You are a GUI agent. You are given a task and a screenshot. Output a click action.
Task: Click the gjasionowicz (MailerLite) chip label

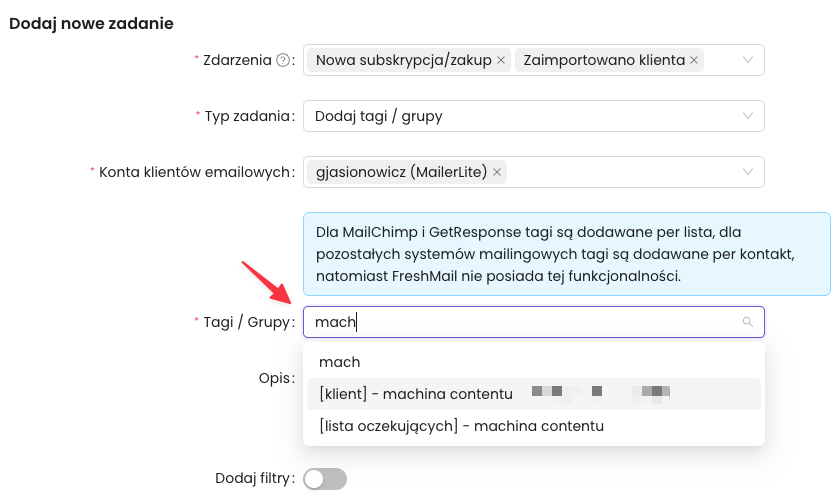coord(400,172)
